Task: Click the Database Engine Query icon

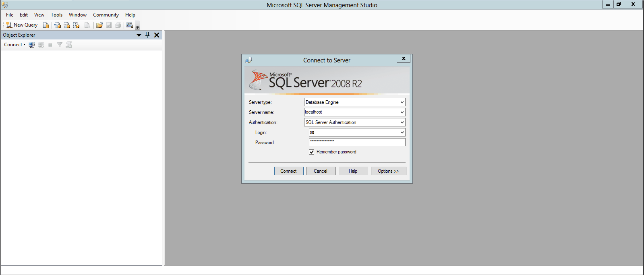Action: click(46, 25)
